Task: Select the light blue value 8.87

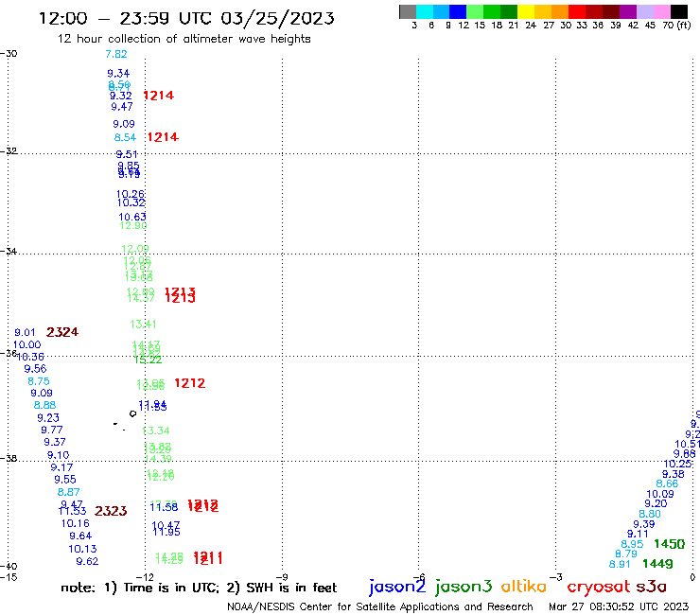Action: click(x=69, y=492)
